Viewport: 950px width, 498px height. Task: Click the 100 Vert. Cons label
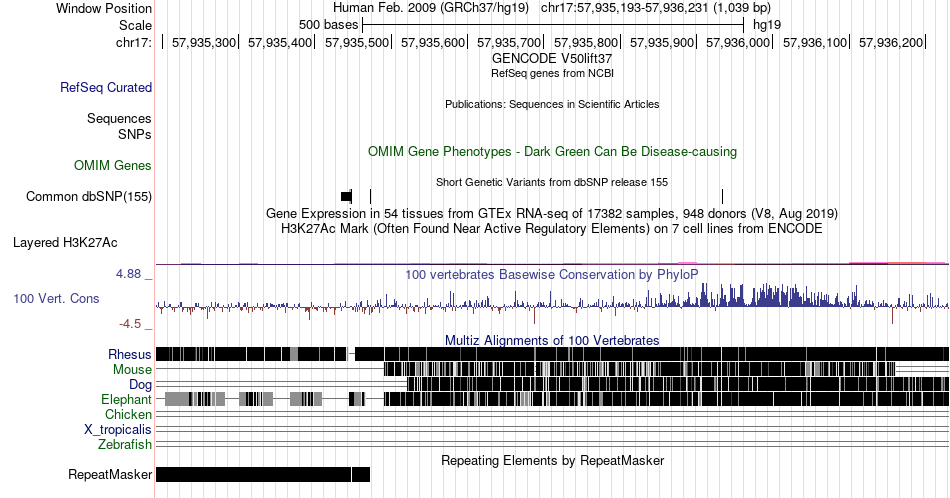point(56,298)
